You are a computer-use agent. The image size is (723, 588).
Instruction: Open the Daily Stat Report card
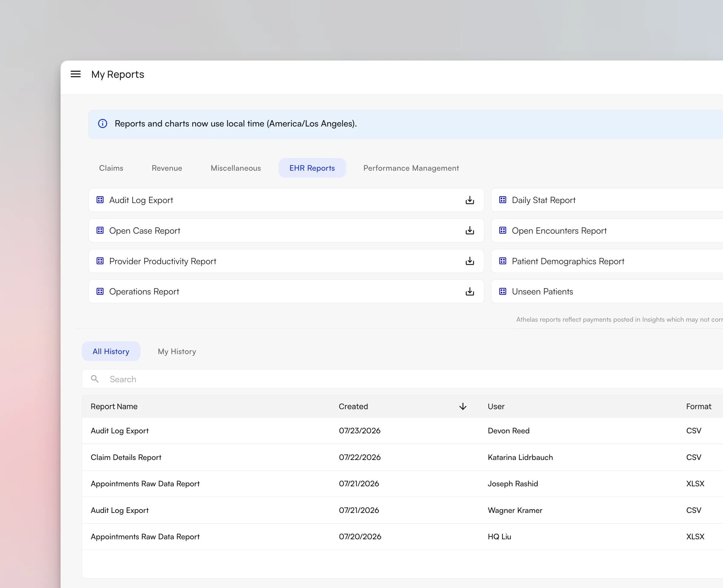click(x=607, y=200)
